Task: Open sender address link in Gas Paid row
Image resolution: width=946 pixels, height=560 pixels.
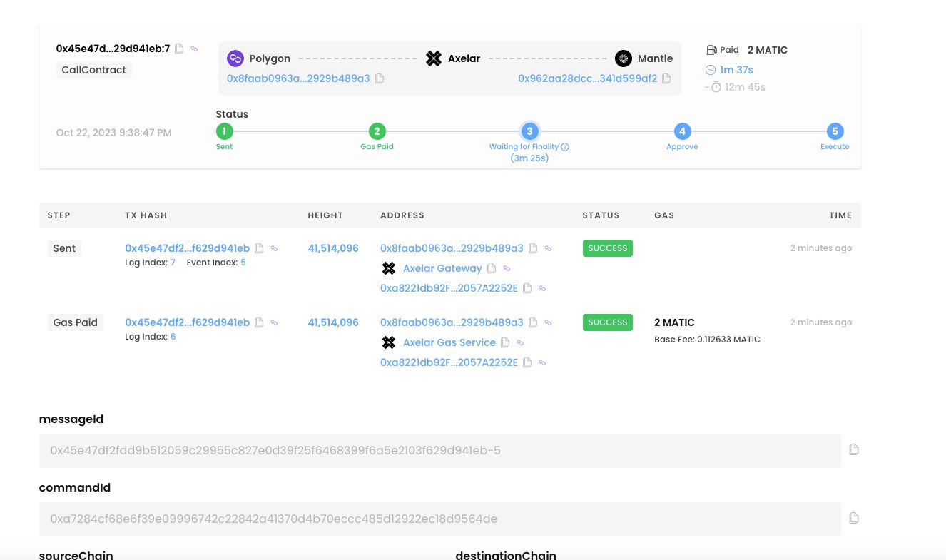Action: click(452, 322)
